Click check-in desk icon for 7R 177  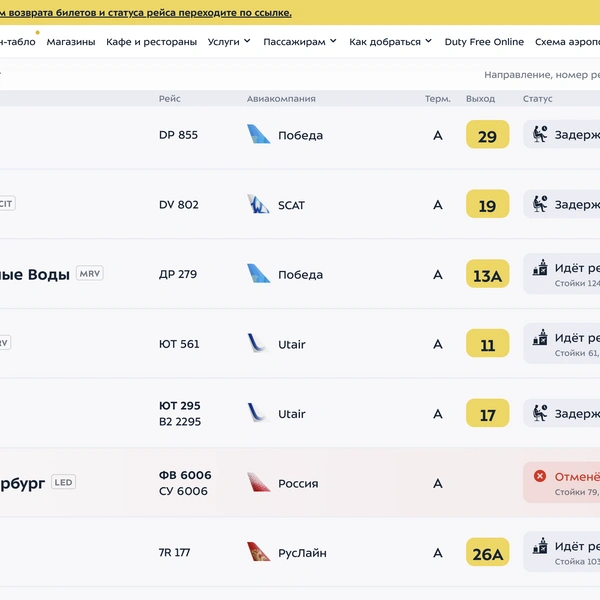[540, 546]
